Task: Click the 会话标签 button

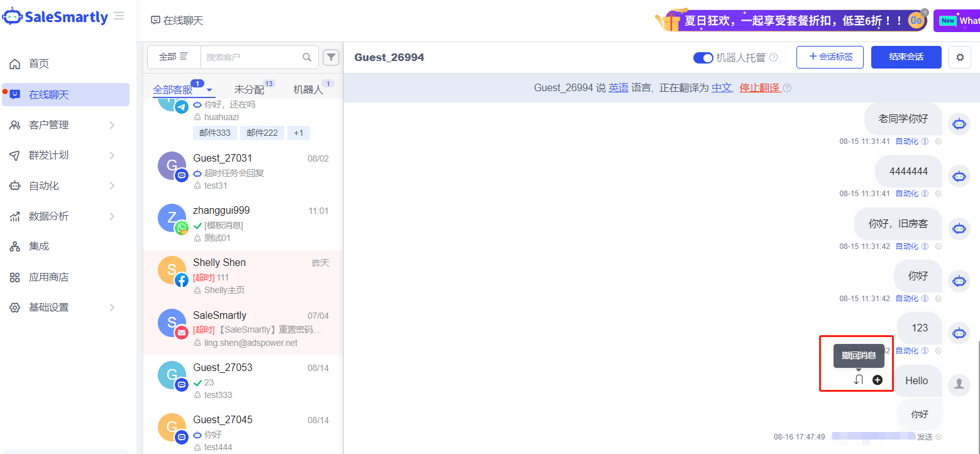Action: click(x=830, y=57)
